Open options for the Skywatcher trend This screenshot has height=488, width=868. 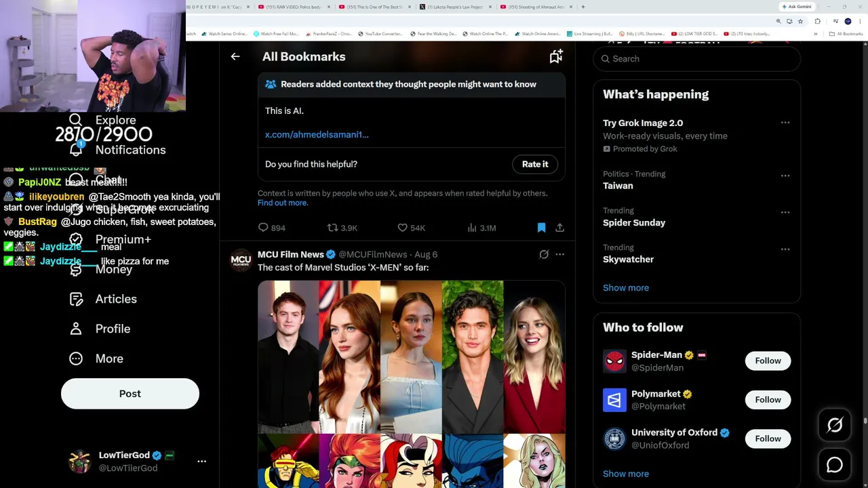(785, 249)
